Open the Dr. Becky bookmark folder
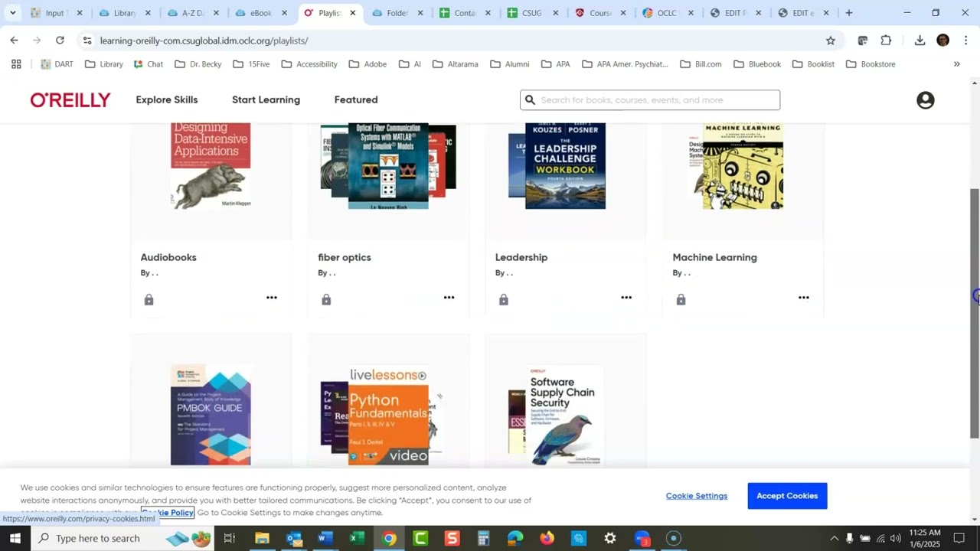This screenshot has height=551, width=980. click(x=198, y=64)
